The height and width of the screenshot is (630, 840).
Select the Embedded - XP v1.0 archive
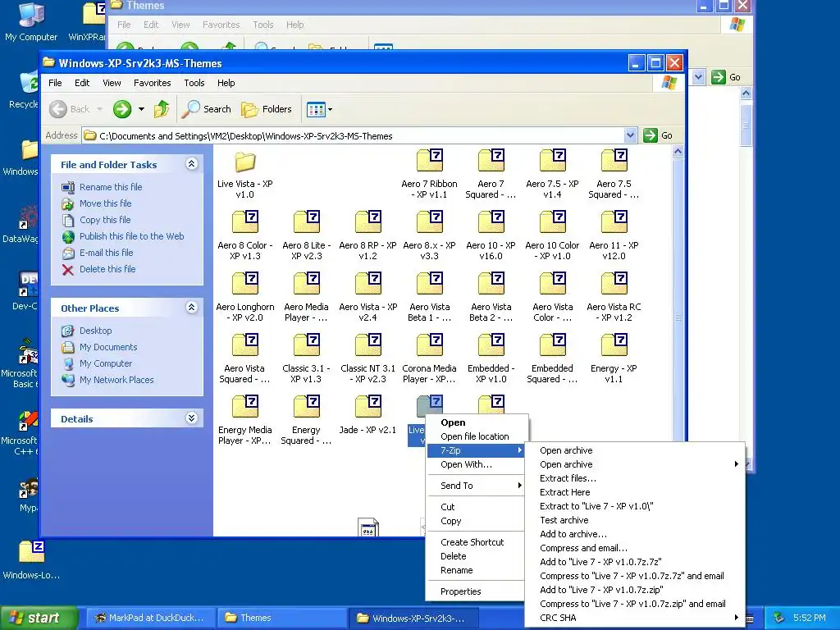491,359
